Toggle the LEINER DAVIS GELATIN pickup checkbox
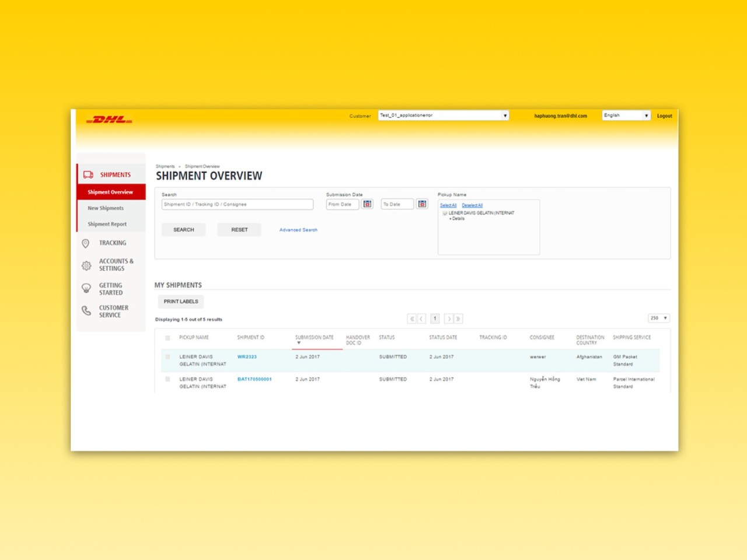Screen dimensions: 747x560 (x=445, y=213)
